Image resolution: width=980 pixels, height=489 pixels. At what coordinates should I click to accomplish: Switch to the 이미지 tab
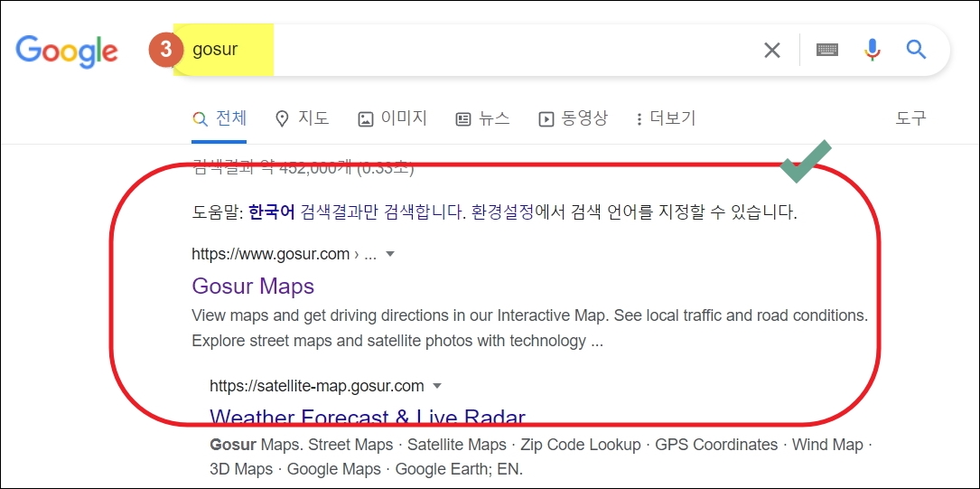pos(393,118)
